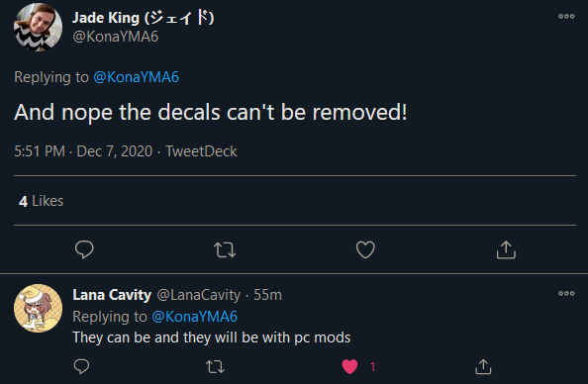View the 4 Likes list
This screenshot has height=384, width=588.
pos(42,201)
